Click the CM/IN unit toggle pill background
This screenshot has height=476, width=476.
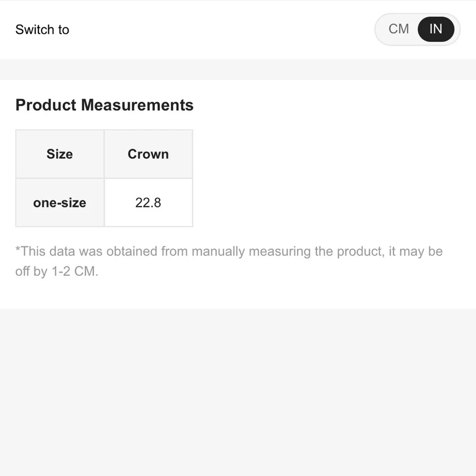pos(417,29)
